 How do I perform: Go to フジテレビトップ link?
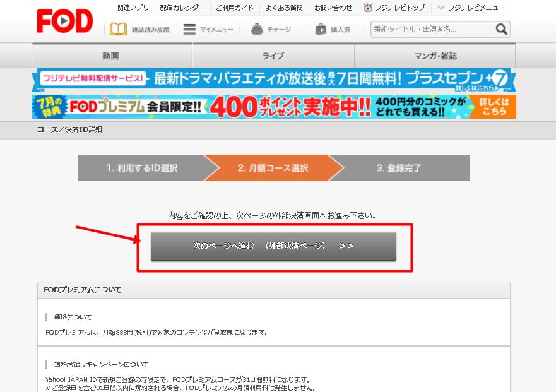[400, 8]
